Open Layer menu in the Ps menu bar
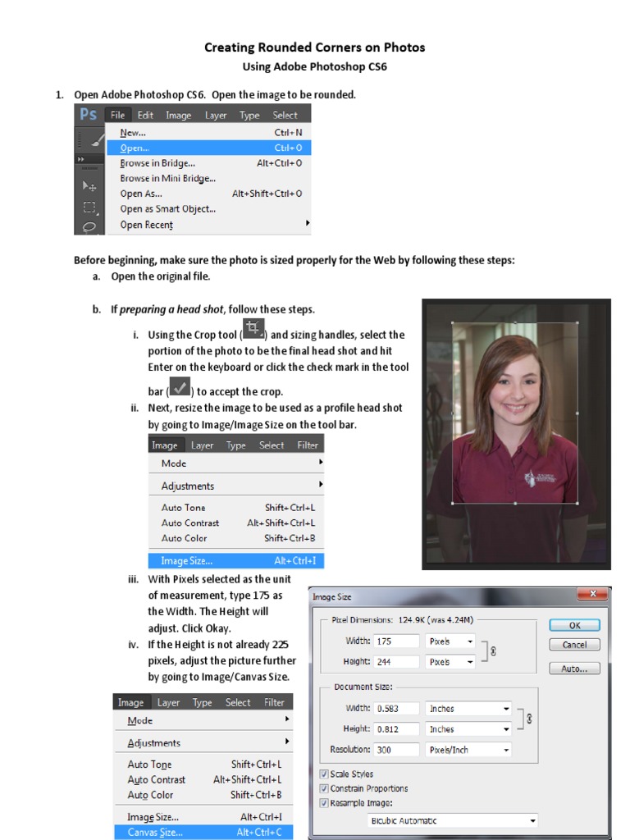The width and height of the screenshot is (630, 840). tap(216, 115)
